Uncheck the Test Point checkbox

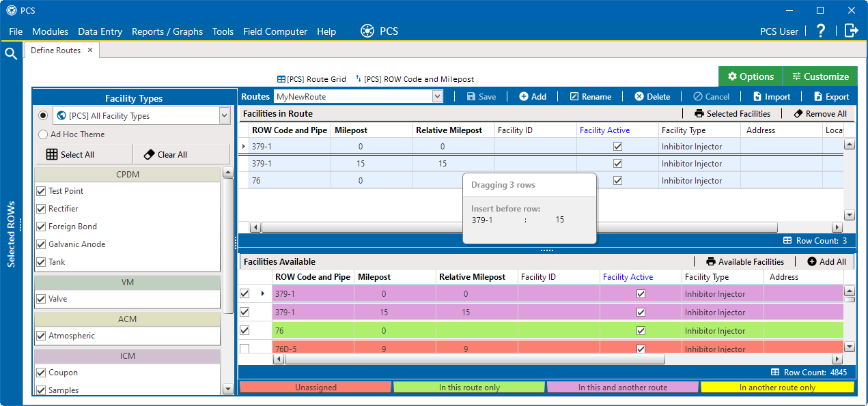click(41, 191)
